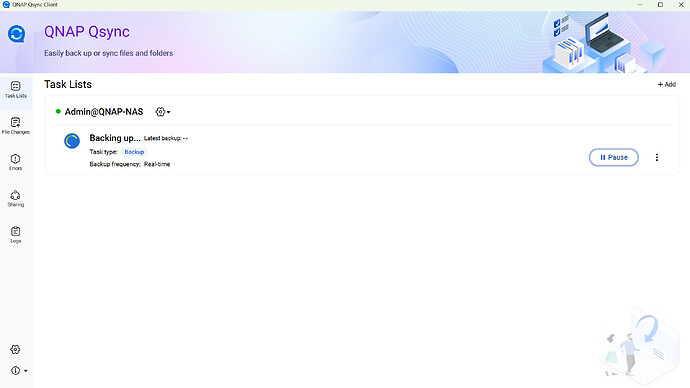
Task: Click the Task Lists heading
Action: [x=68, y=84]
